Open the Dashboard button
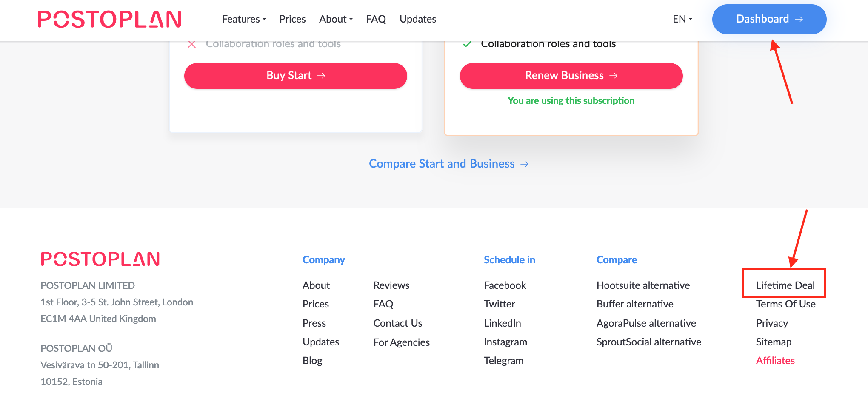The image size is (868, 410). pos(769,19)
